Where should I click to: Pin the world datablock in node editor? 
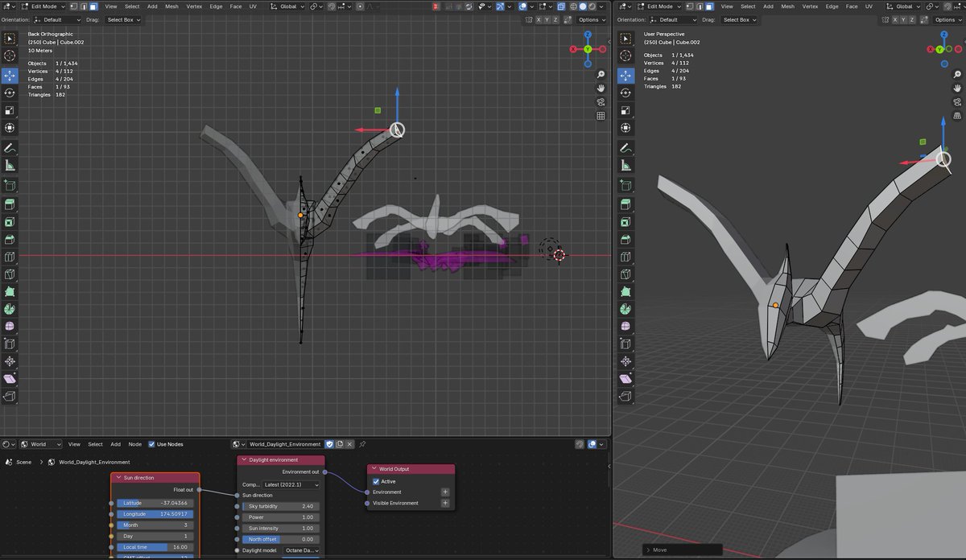click(x=362, y=444)
